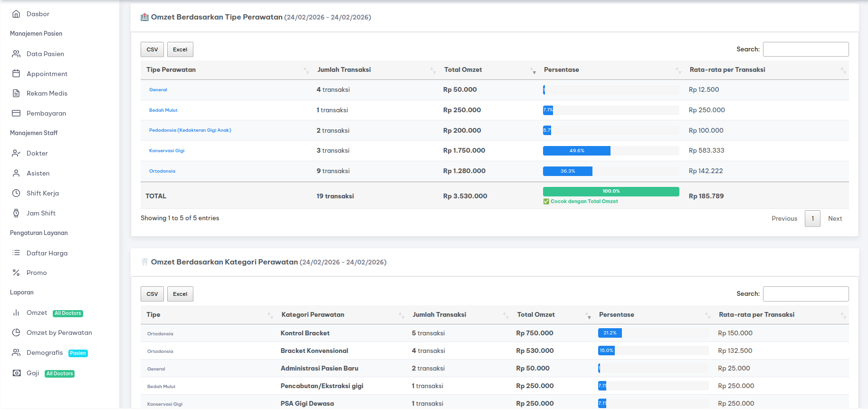
Task: Click the Gaji money icon
Action: (17, 373)
